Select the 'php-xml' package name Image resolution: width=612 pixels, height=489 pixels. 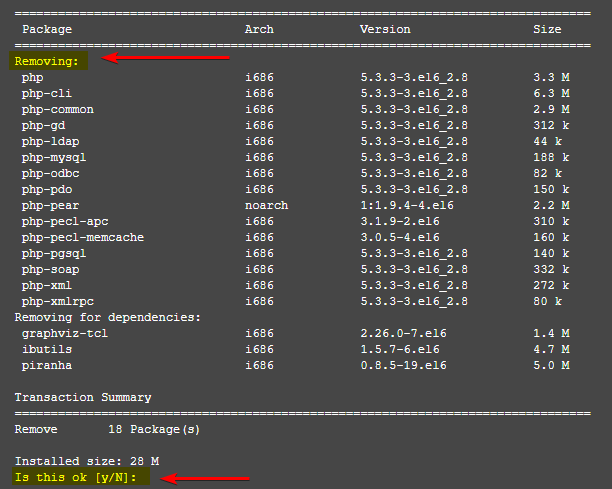tap(47, 286)
